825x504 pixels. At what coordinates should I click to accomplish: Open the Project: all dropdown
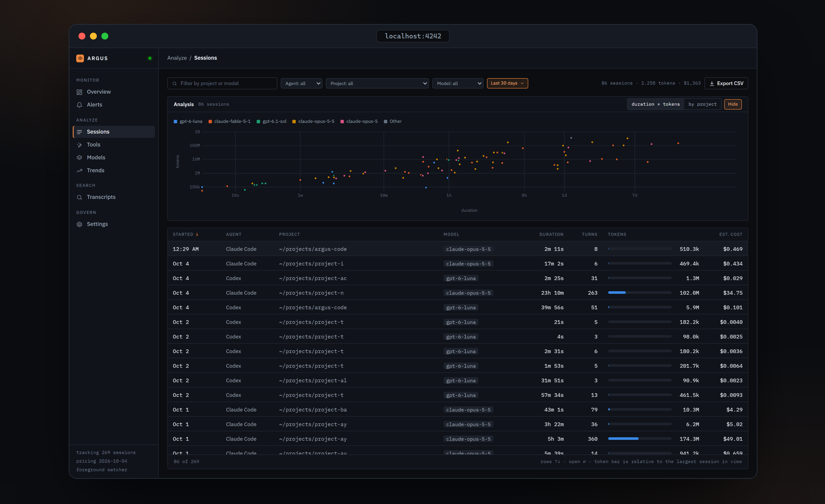377,83
